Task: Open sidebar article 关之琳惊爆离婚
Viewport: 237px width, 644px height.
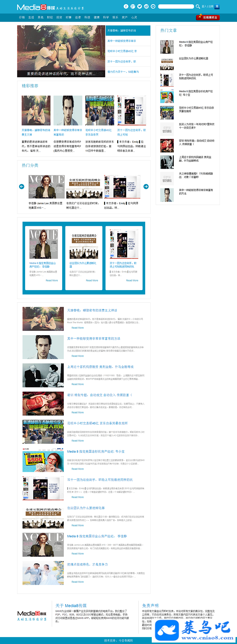Action: coord(196,175)
